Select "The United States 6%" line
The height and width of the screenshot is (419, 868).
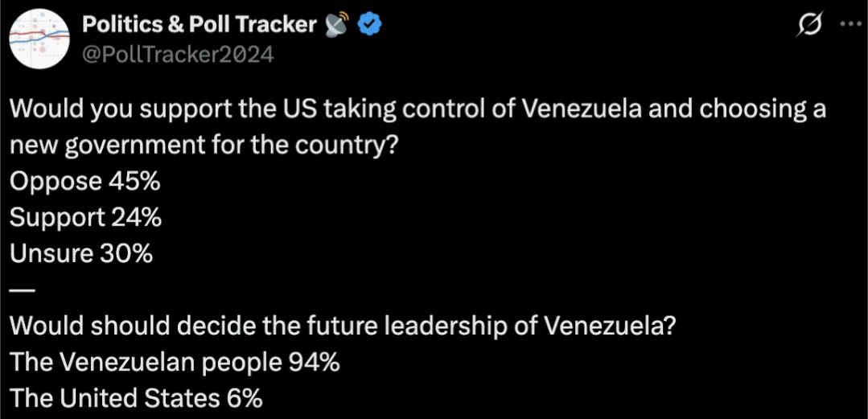click(136, 399)
